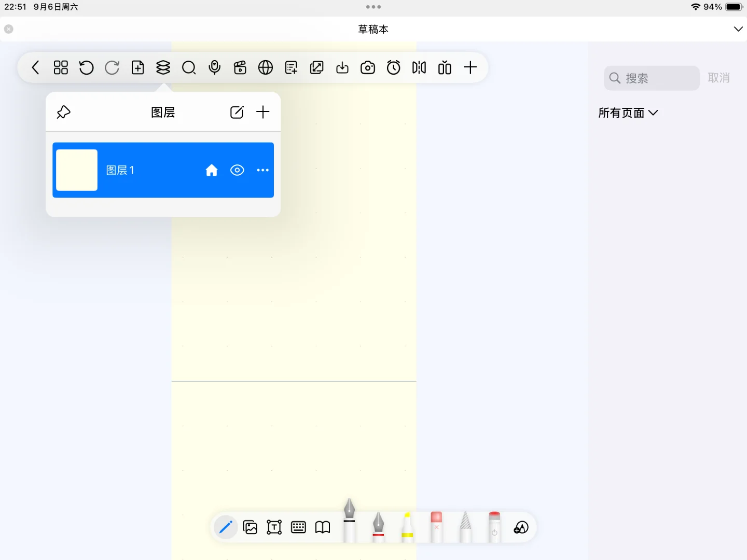The height and width of the screenshot is (560, 747).
Task: Open the keyboard typing tool
Action: (x=298, y=527)
